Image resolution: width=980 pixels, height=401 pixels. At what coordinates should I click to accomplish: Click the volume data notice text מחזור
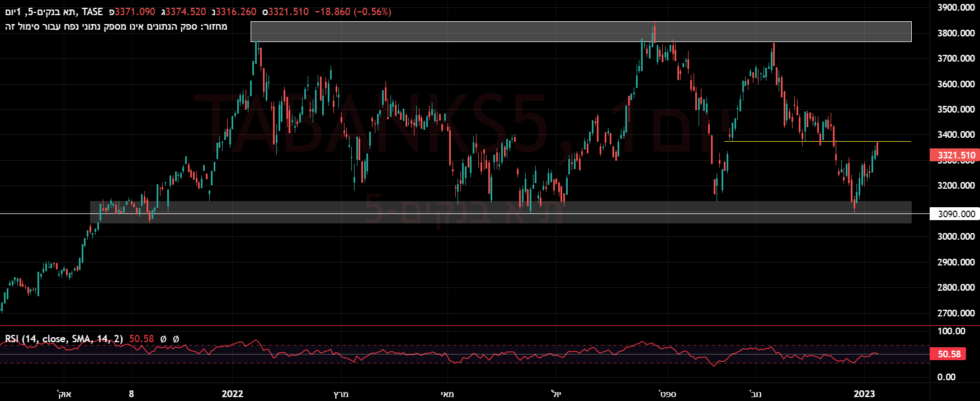(116, 26)
